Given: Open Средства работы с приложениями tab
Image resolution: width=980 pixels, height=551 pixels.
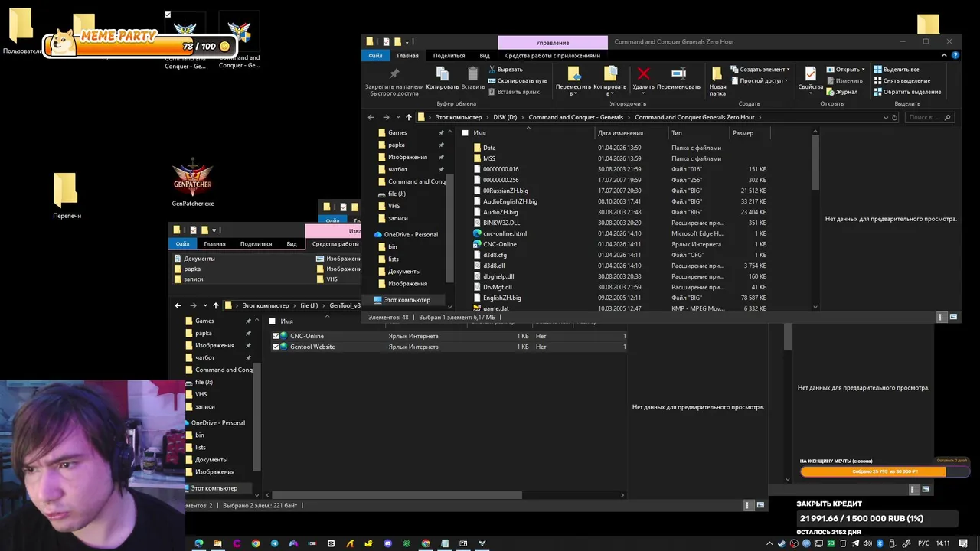Looking at the screenshot, I should point(553,55).
